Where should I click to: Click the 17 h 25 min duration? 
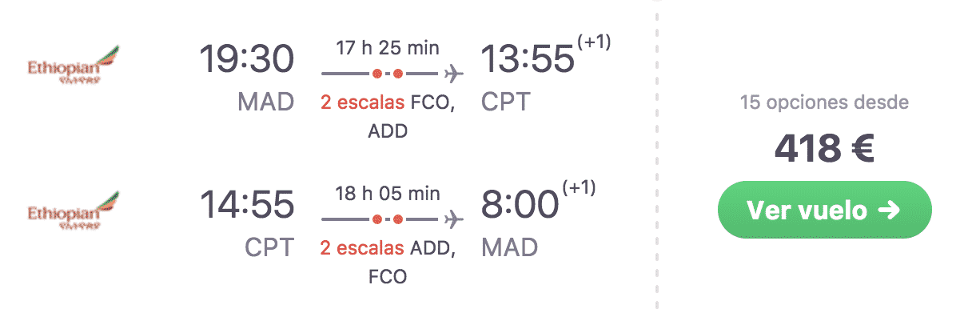(x=388, y=48)
